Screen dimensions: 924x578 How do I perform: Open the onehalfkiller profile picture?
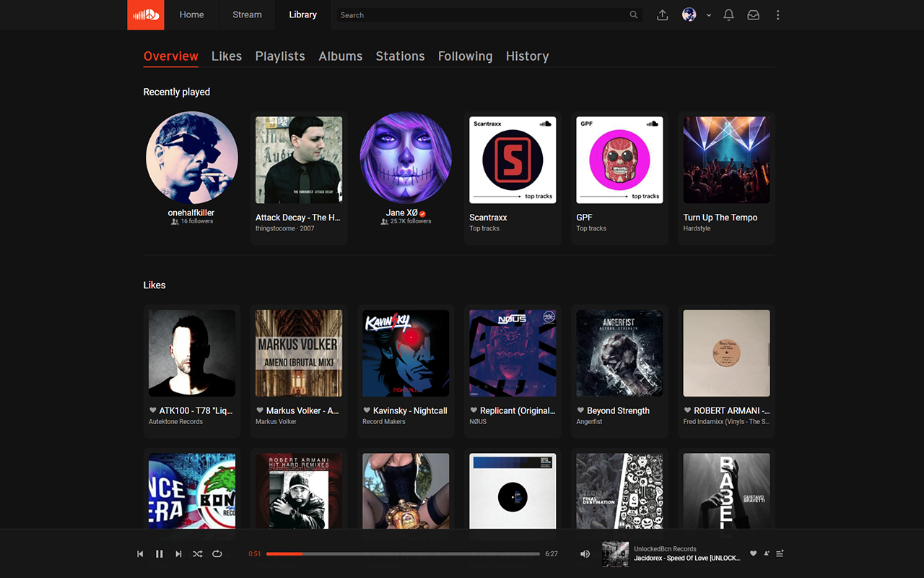point(192,158)
